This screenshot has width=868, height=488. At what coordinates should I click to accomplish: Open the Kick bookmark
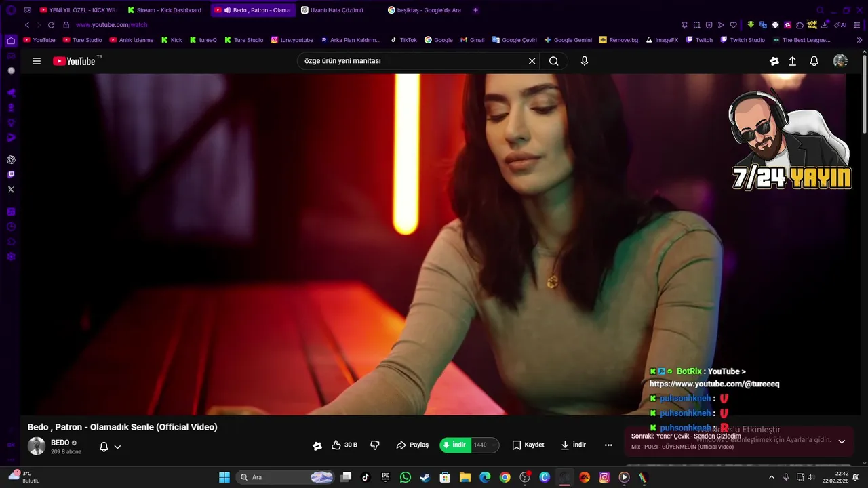point(172,40)
